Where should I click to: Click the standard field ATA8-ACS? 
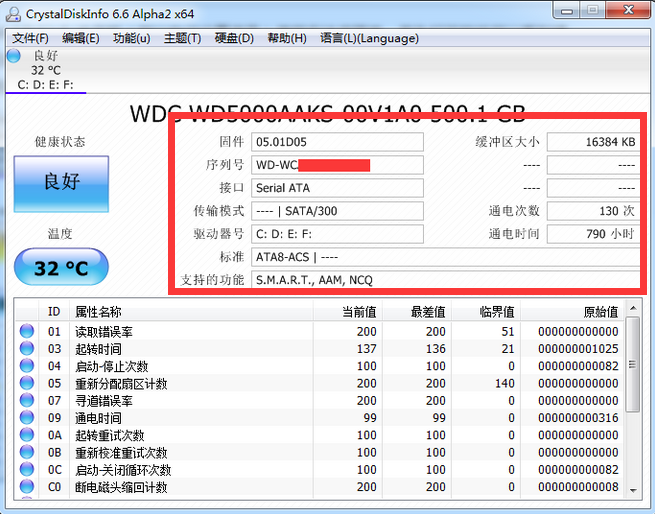point(445,257)
